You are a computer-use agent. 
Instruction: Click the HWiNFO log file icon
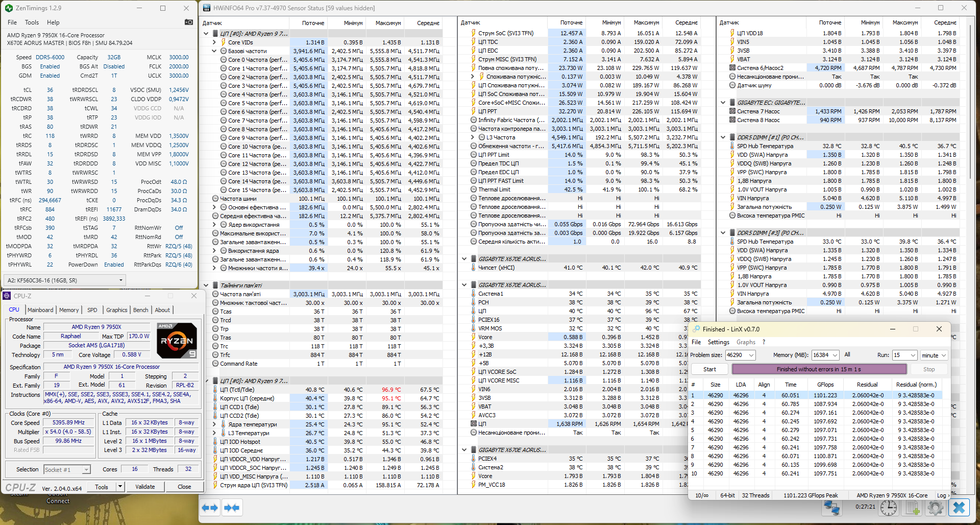(912, 508)
